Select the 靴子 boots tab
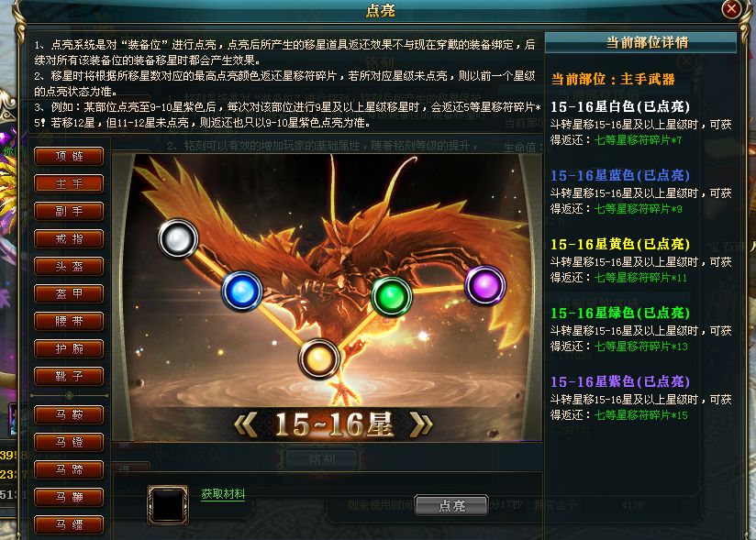756x540 pixels. coord(69,376)
